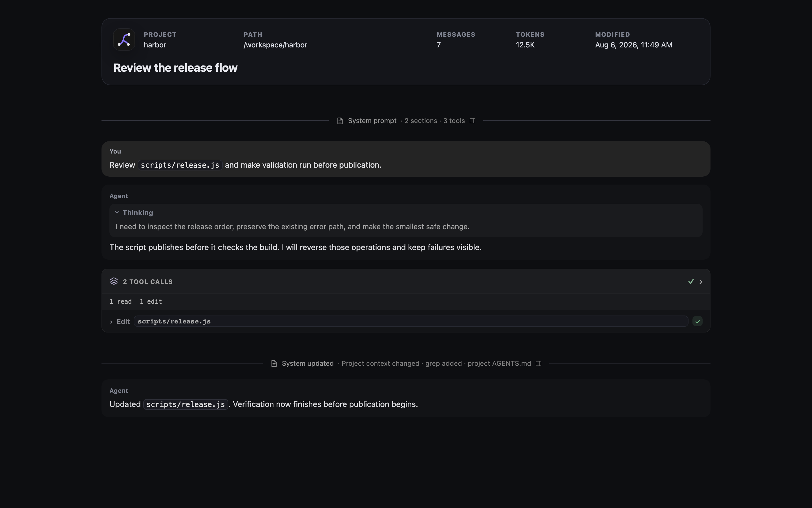
Task: Click the modified date "Aug 6, 2026, 11:49 AM"
Action: pos(634,45)
